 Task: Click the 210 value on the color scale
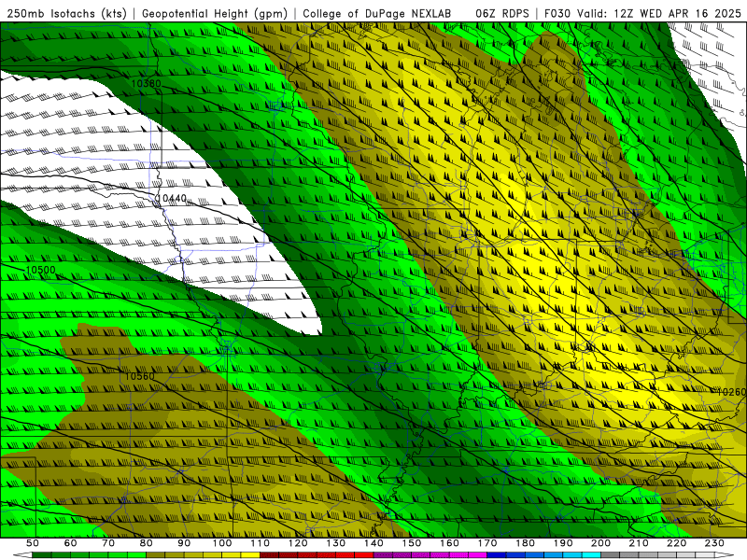coord(639,543)
